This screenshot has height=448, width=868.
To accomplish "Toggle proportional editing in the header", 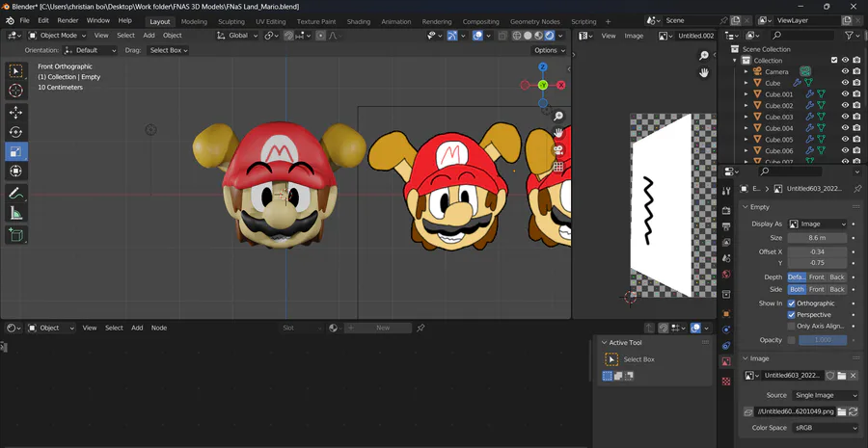I will tap(321, 36).
